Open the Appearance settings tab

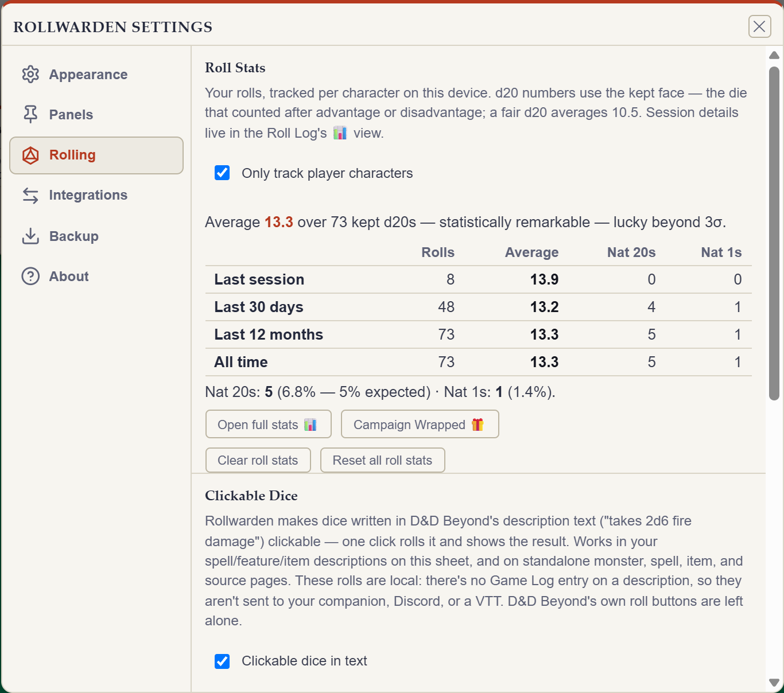click(96, 75)
